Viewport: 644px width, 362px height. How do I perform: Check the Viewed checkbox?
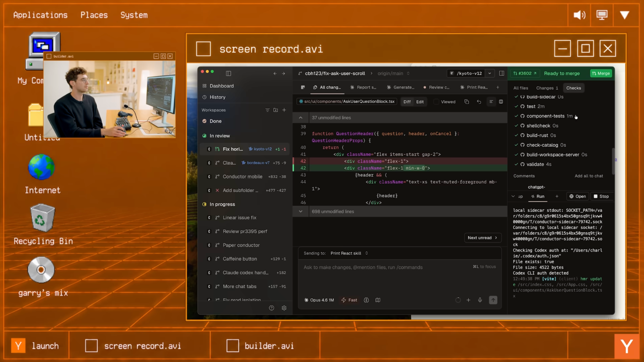point(436,102)
